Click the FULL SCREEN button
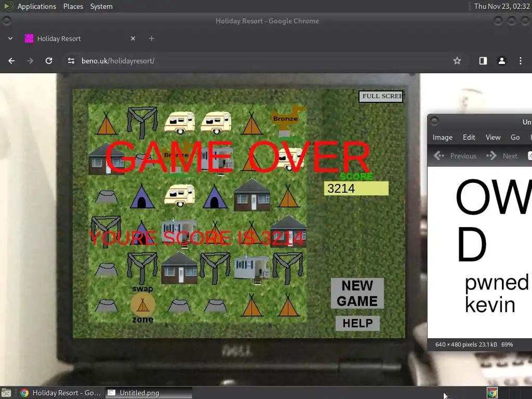532x399 pixels. [x=381, y=96]
